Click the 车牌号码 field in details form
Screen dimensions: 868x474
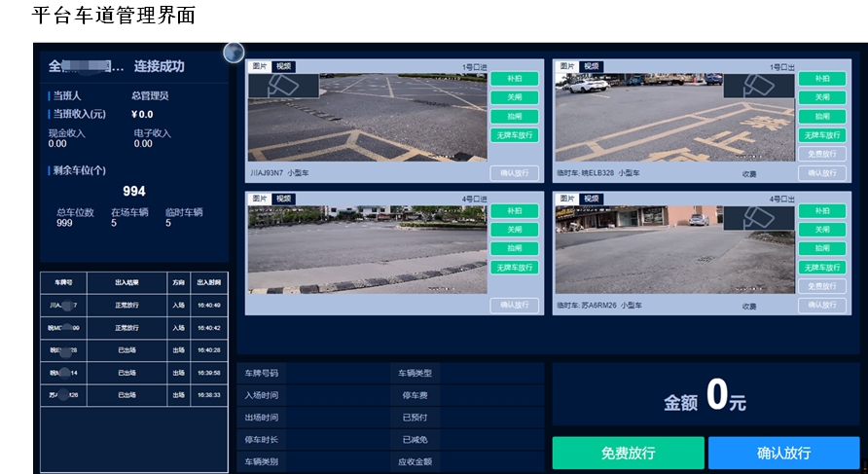pyautogui.click(x=313, y=373)
